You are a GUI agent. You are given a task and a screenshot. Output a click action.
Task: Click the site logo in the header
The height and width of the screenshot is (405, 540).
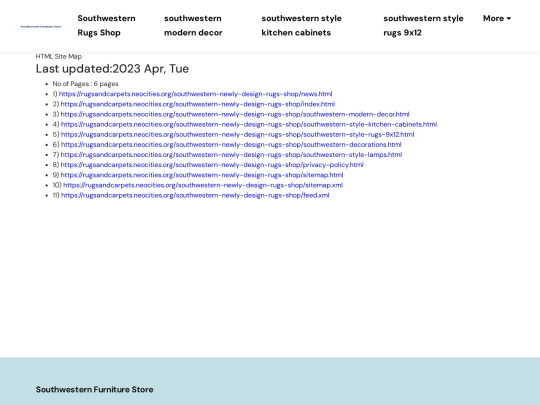41,26
